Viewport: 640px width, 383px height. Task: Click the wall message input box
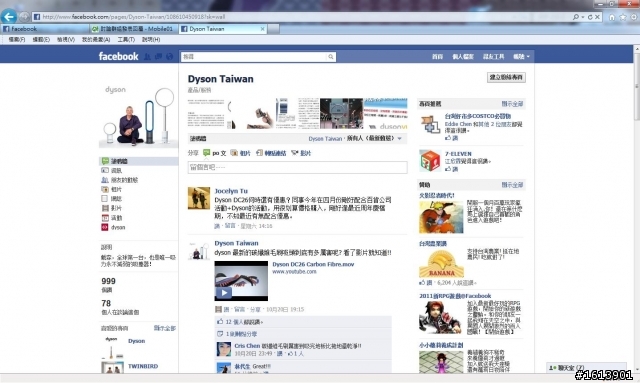click(297, 167)
